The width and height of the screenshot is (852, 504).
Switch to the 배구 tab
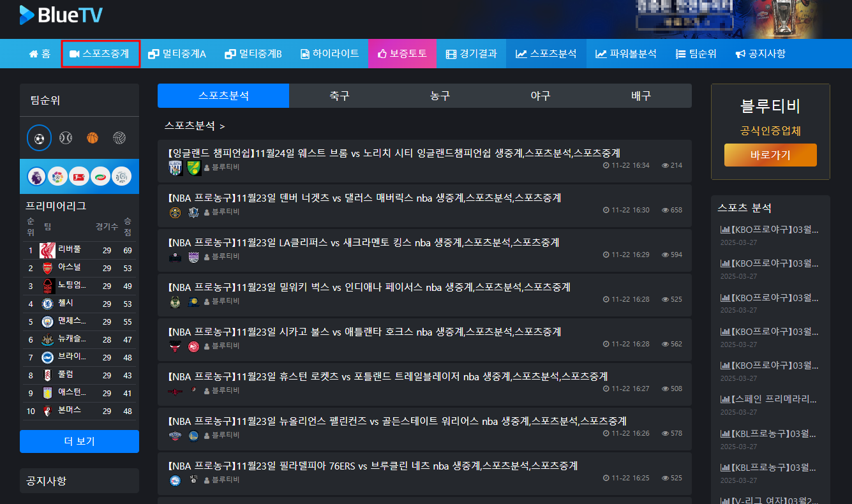641,96
